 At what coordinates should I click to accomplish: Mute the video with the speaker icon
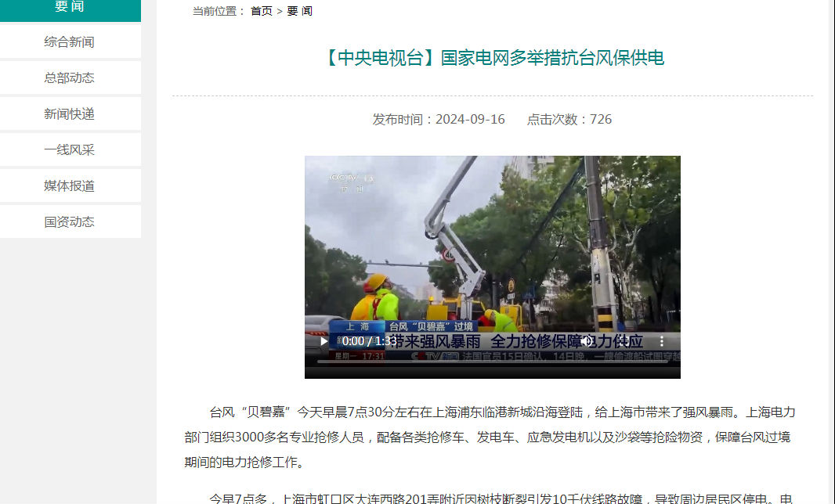pyautogui.click(x=587, y=341)
